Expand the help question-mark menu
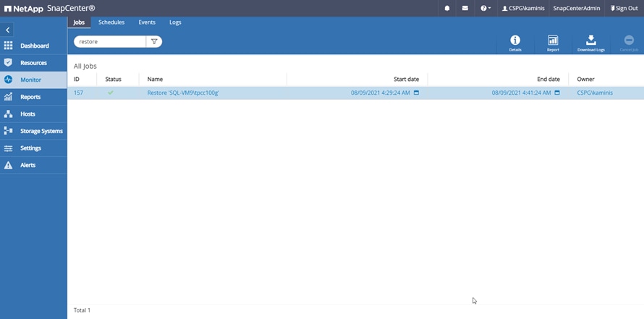644x319 pixels. pos(486,8)
